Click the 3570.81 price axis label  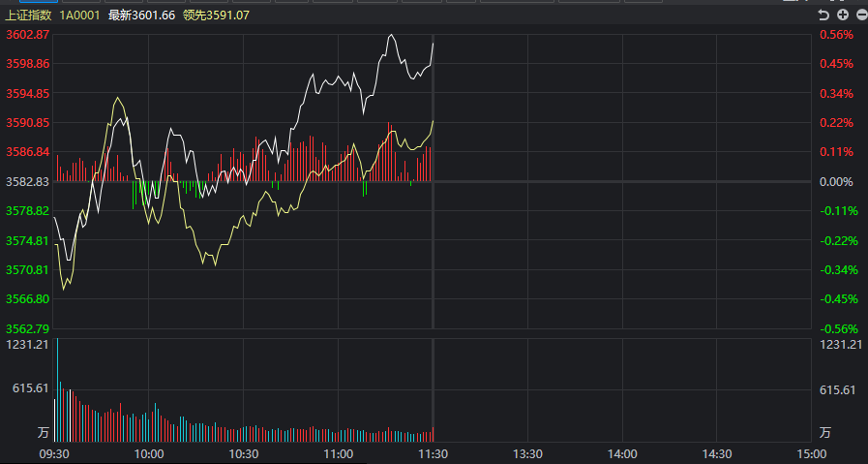[28, 270]
